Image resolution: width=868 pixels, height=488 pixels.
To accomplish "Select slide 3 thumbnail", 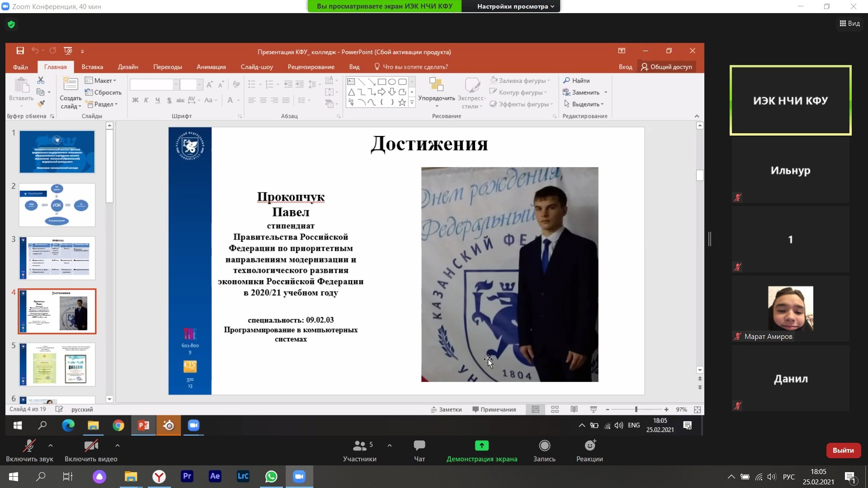I will (x=57, y=258).
